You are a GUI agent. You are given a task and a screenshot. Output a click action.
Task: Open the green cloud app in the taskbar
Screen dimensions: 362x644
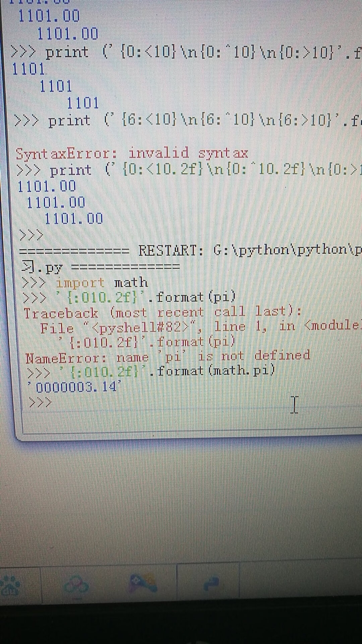[76, 584]
